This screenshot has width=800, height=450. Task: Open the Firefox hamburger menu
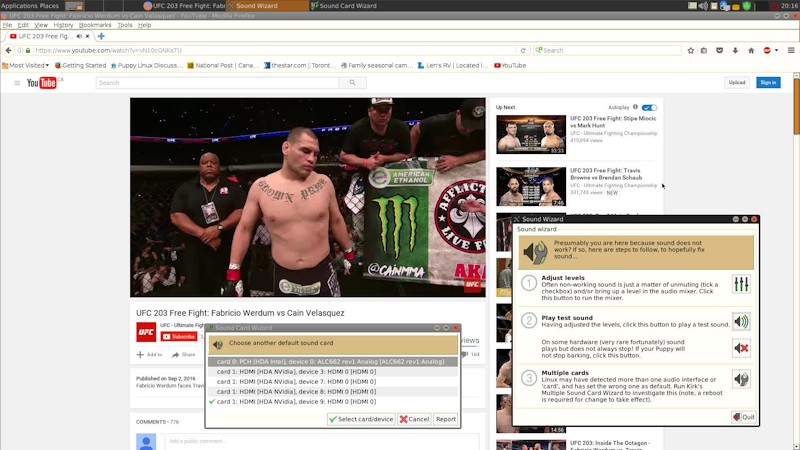coord(791,51)
